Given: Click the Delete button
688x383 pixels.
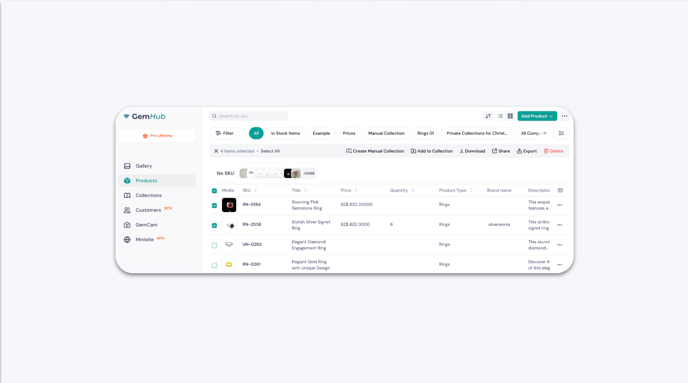Looking at the screenshot, I should tap(553, 151).
